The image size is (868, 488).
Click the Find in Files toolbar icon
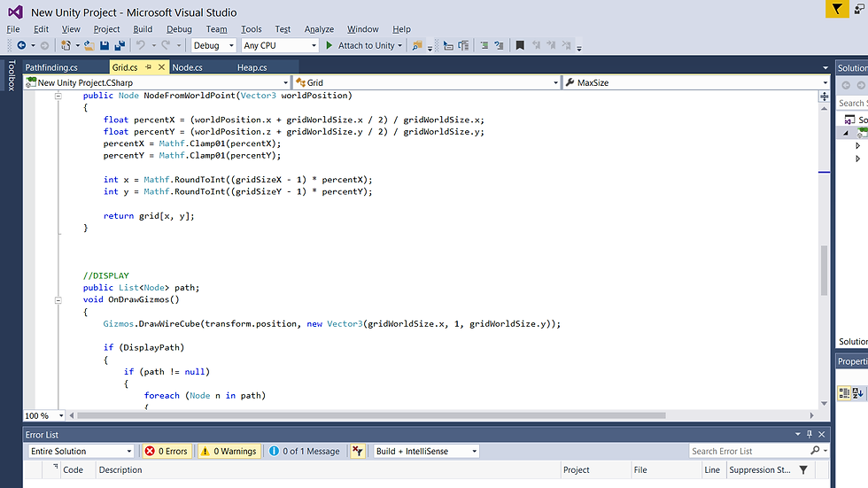pyautogui.click(x=417, y=45)
